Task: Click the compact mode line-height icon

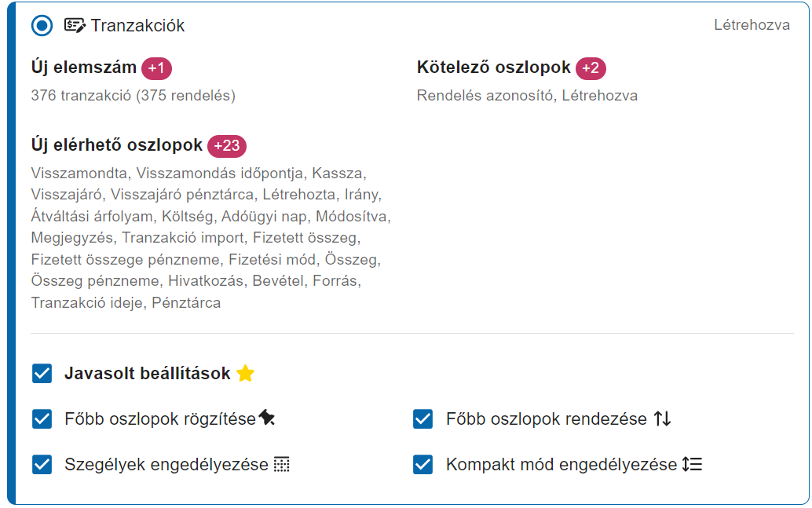Action: (693, 464)
